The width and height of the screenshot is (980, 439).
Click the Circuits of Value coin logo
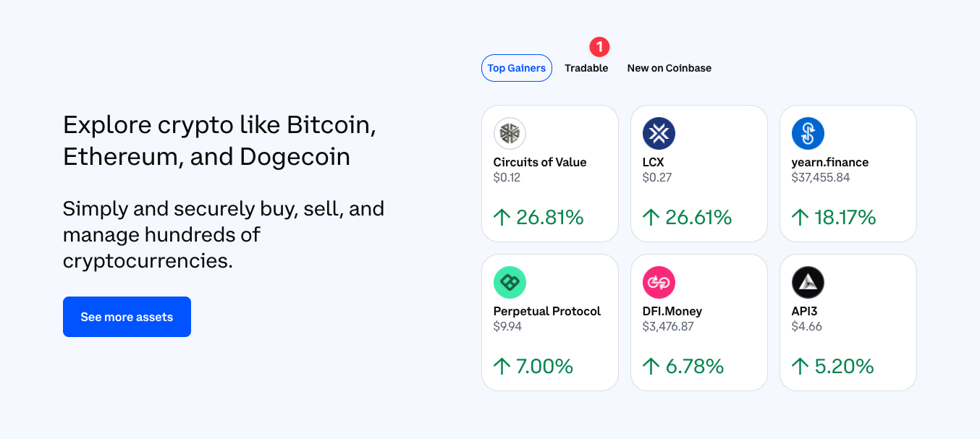[510, 134]
